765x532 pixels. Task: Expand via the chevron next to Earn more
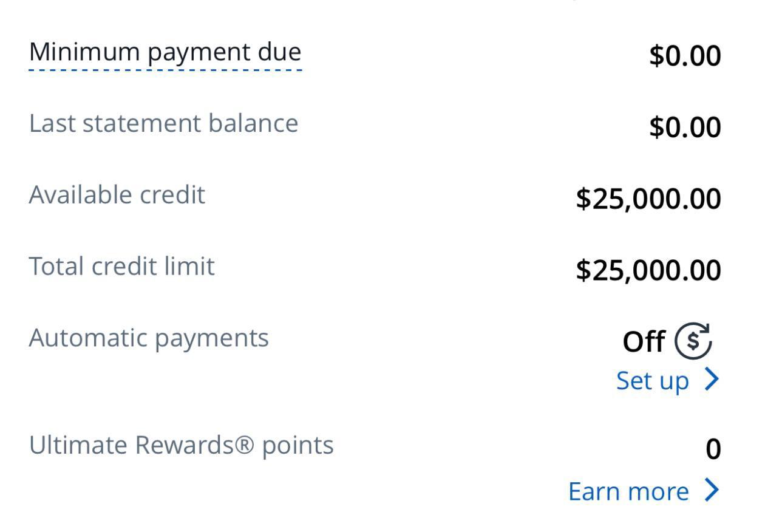[x=712, y=490]
